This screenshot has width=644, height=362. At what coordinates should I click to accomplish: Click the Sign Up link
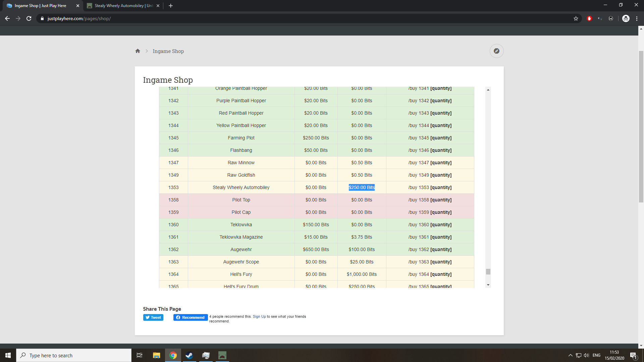[x=259, y=316]
